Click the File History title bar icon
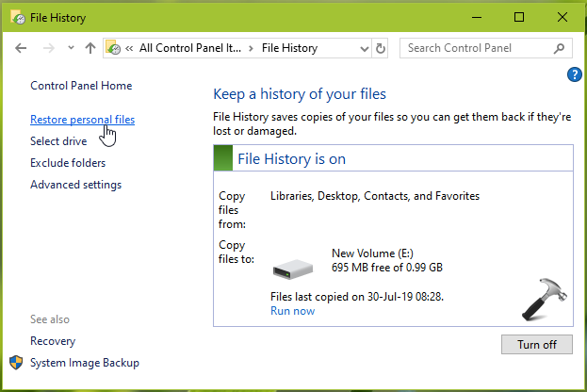 [18, 17]
